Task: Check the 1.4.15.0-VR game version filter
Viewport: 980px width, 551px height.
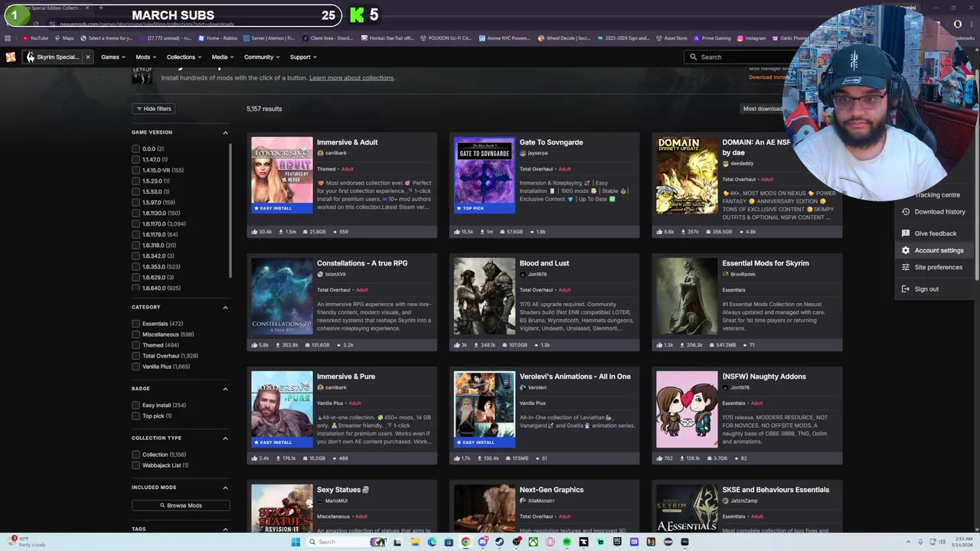Action: [x=136, y=170]
